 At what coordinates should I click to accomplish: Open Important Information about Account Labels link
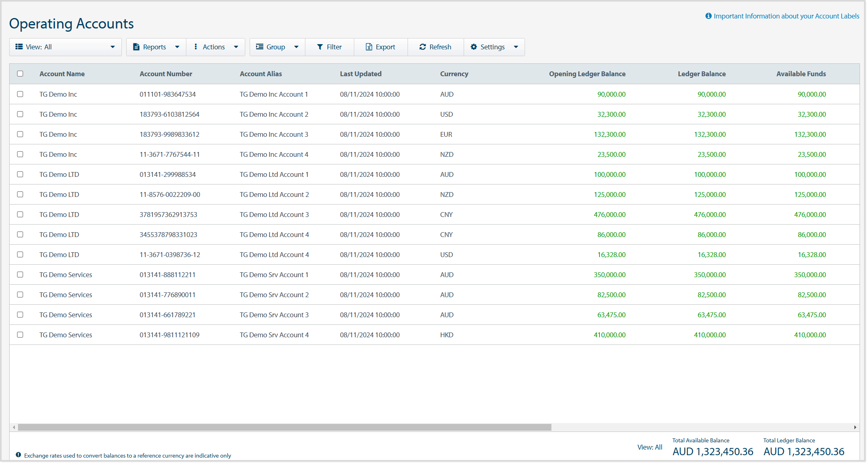click(x=786, y=16)
